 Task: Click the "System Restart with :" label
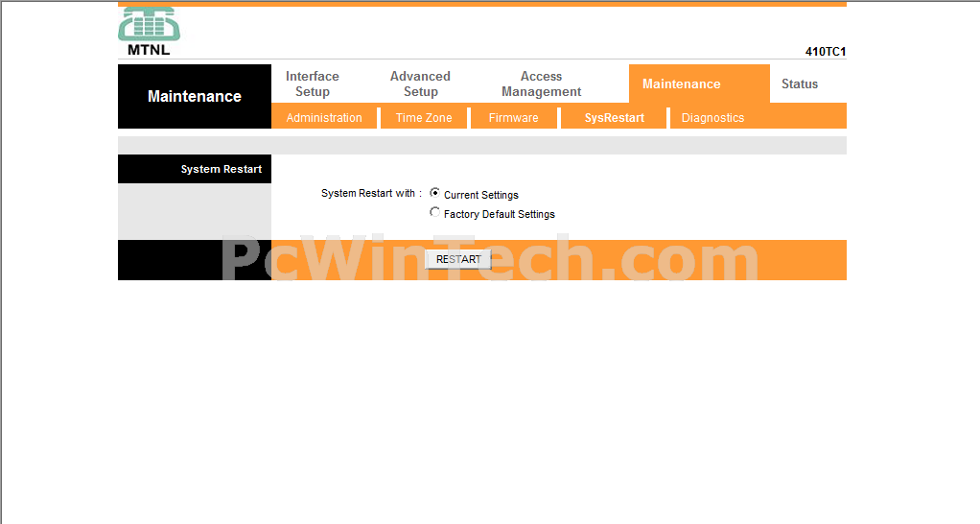point(371,193)
